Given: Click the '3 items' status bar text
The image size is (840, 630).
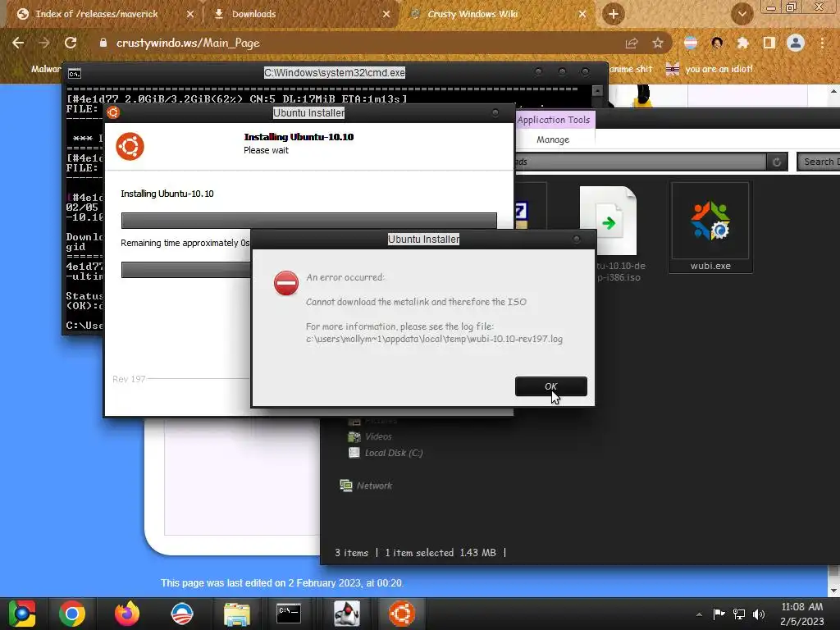Looking at the screenshot, I should point(351,552).
